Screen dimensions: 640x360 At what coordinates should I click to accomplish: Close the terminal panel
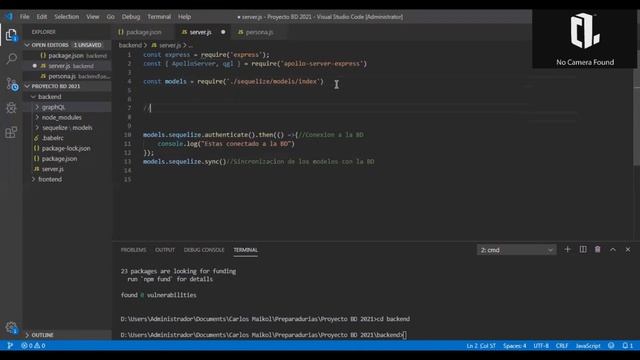click(628, 249)
